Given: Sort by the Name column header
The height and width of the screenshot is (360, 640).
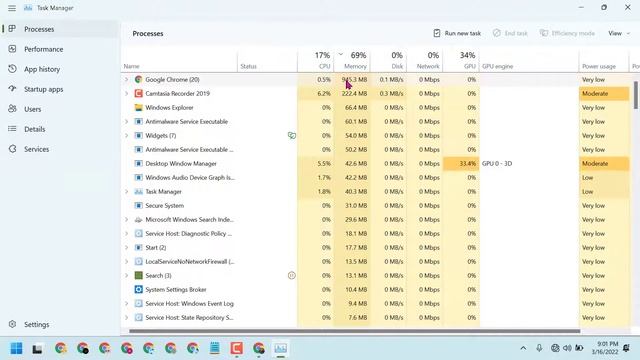Looking at the screenshot, I should (180, 60).
